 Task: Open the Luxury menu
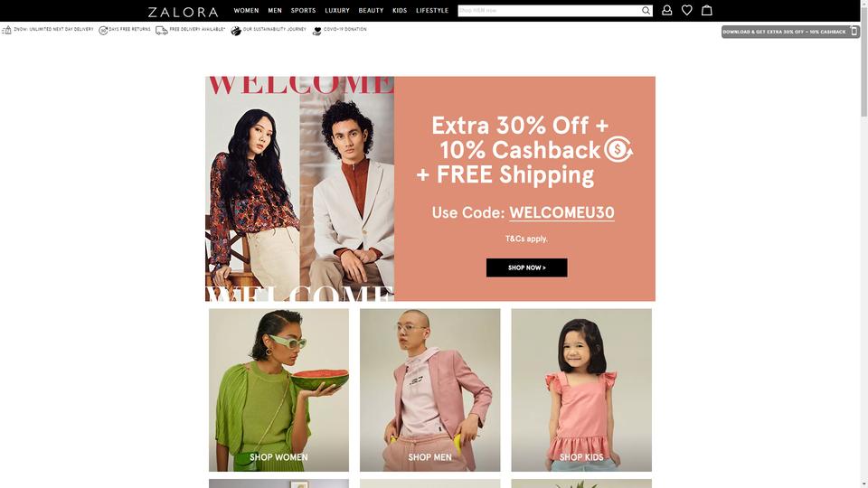(337, 11)
